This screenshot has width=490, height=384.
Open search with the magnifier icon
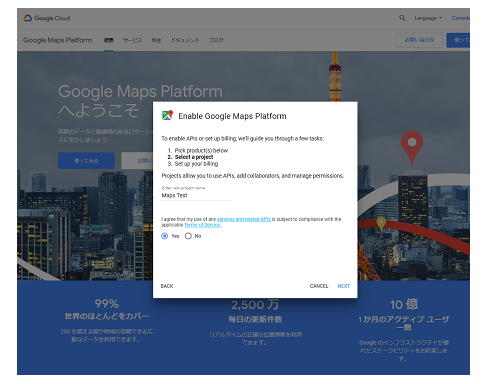pos(402,18)
